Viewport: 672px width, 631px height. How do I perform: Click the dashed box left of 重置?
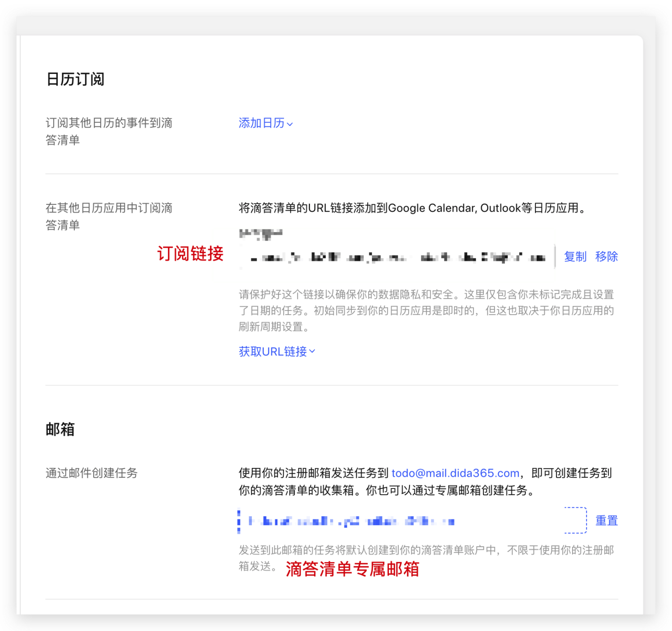click(x=575, y=520)
